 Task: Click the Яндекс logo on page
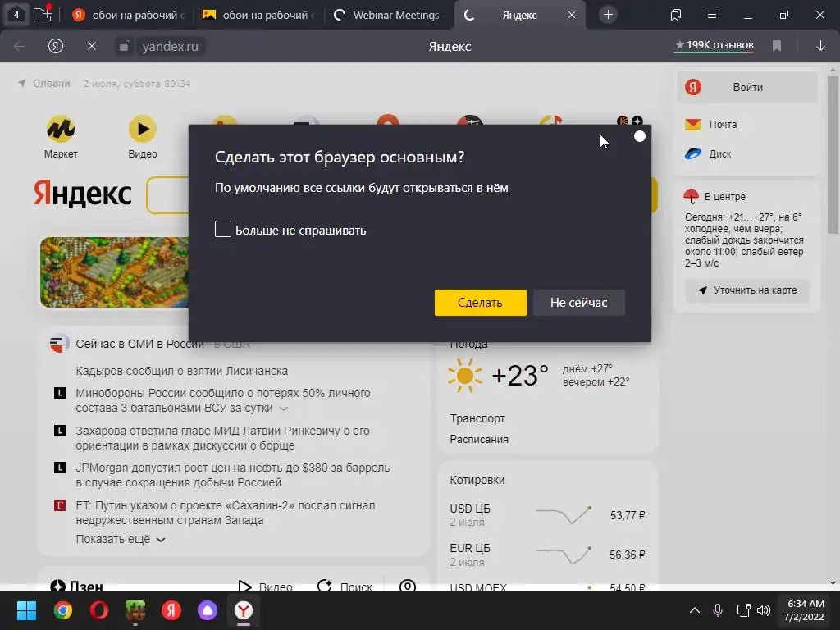[x=83, y=194]
